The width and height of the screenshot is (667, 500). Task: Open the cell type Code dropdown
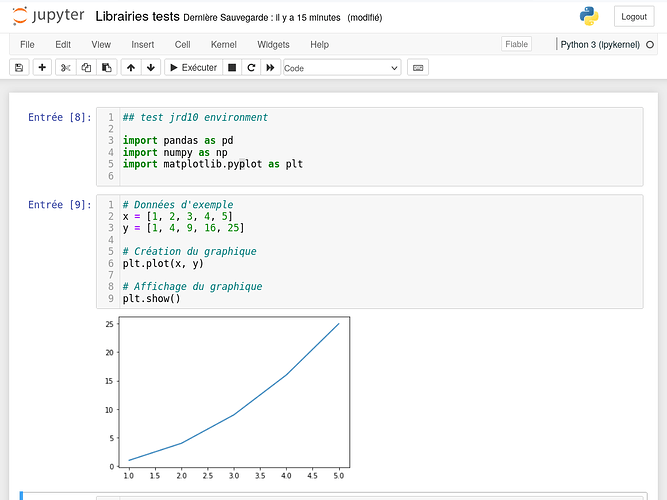(x=342, y=68)
